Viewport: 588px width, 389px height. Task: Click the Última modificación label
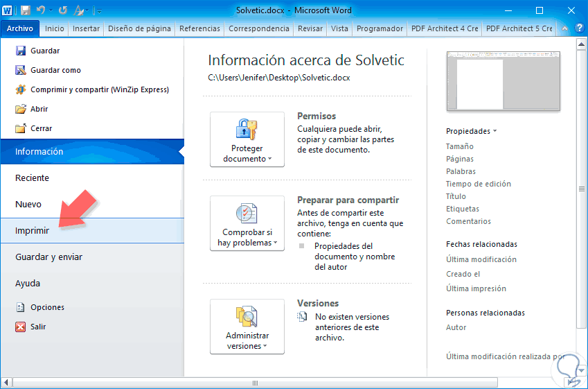click(x=481, y=259)
